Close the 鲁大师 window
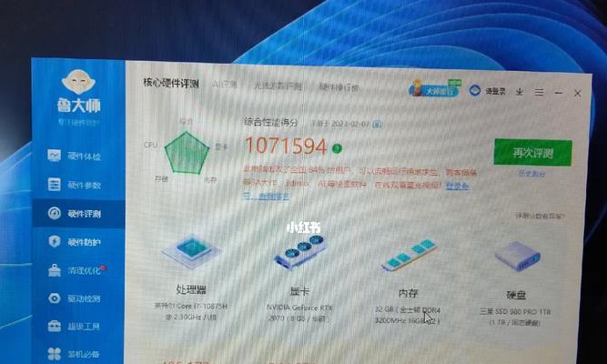 pos(578,94)
